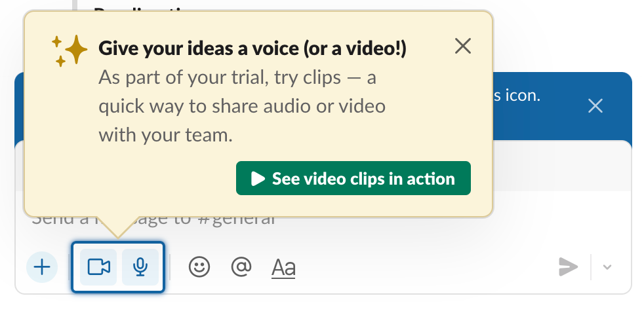
Task: Dismiss the blue banner notification
Action: pyautogui.click(x=595, y=106)
